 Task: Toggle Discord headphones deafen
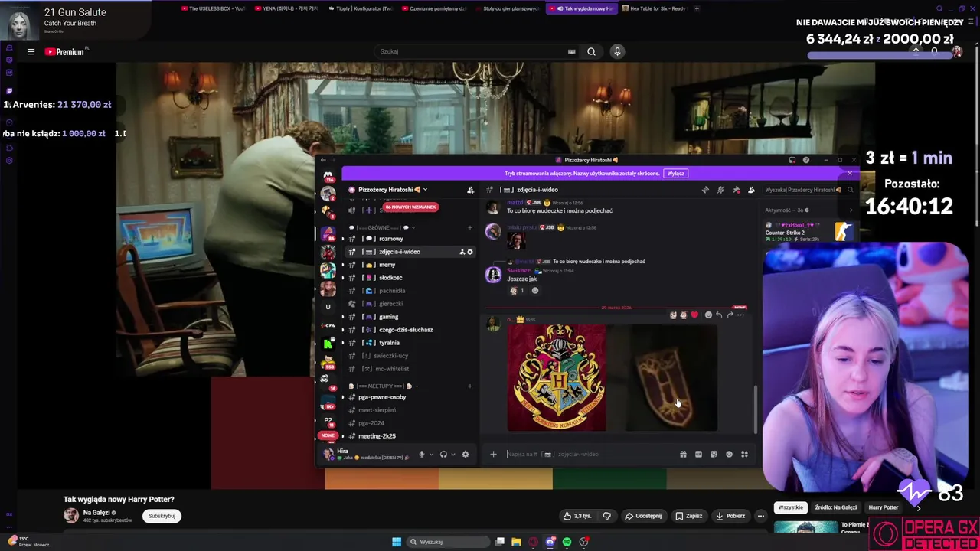click(443, 455)
